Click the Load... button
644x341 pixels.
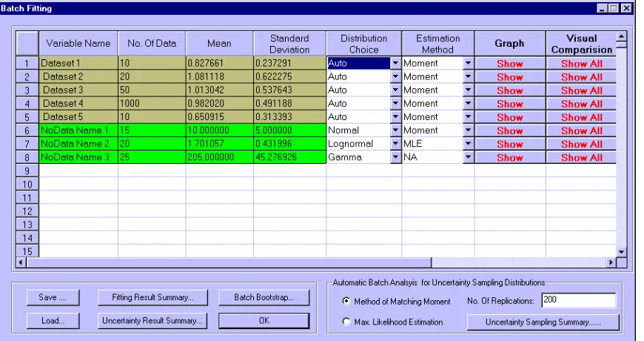tap(53, 321)
